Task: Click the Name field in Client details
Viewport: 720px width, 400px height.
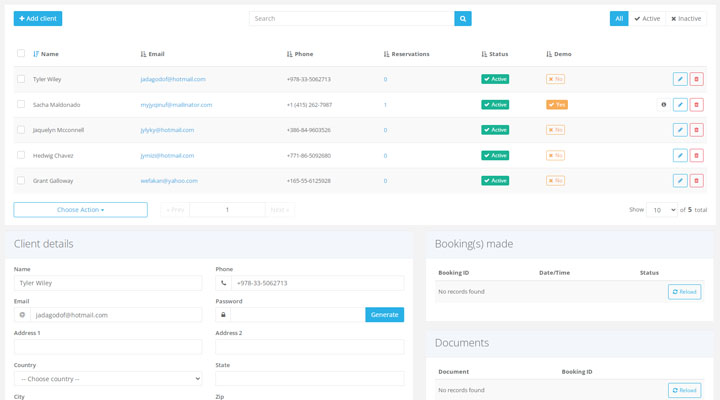Action: [x=108, y=283]
